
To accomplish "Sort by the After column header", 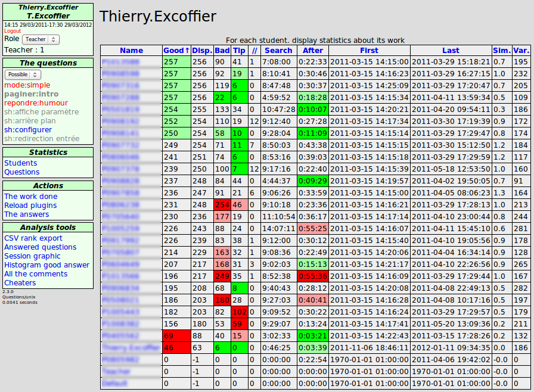I will [313, 51].
